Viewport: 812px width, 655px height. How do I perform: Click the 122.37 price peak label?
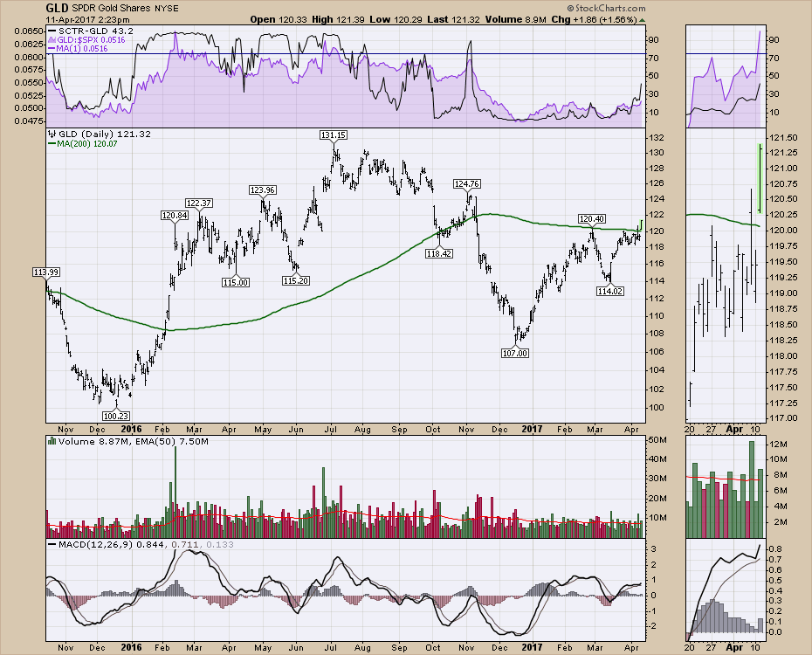pyautogui.click(x=199, y=203)
